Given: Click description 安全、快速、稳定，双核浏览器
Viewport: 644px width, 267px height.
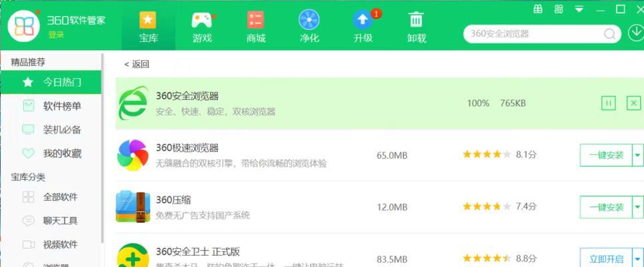Looking at the screenshot, I should click(x=215, y=112).
